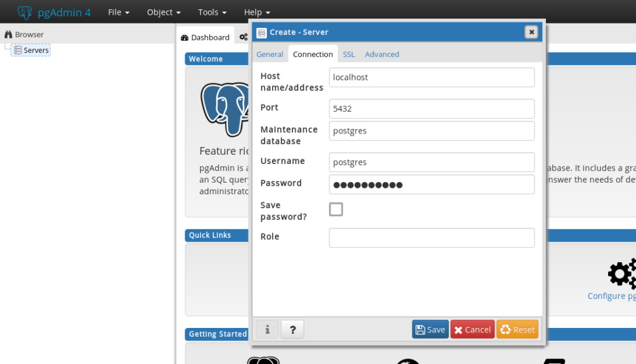Click the dashboard gauge icon on the Dashboard tab
Image resolution: width=636 pixels, height=364 pixels.
pyautogui.click(x=184, y=37)
